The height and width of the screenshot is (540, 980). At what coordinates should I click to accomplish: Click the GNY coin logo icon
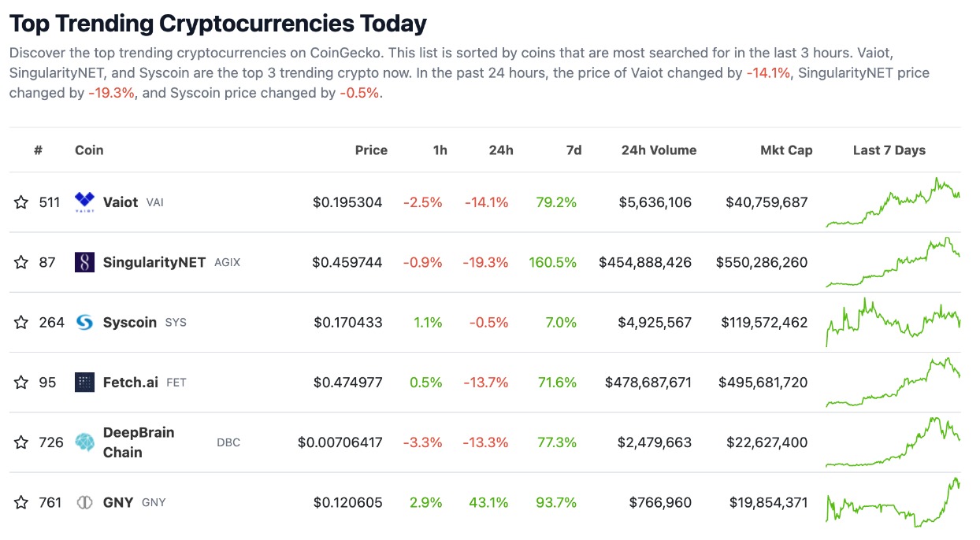click(x=84, y=502)
